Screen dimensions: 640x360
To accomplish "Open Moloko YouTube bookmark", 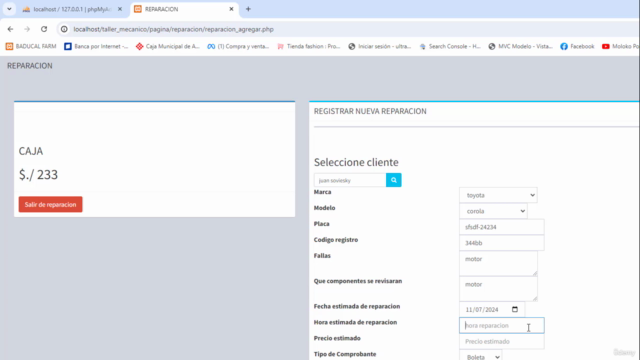I will (x=620, y=47).
